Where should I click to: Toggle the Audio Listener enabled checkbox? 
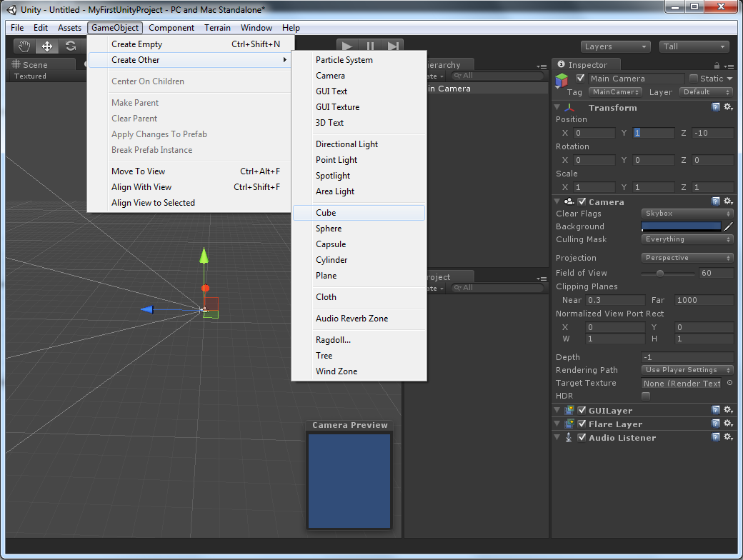582,437
